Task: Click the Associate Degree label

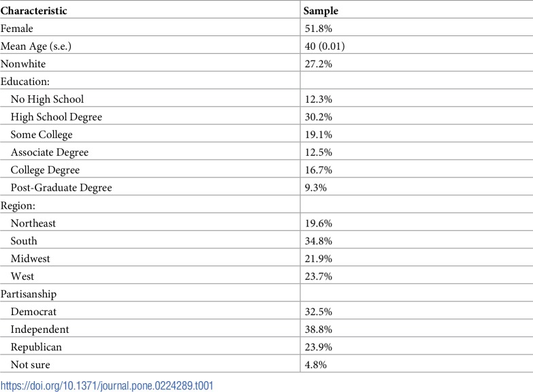Action: pos(49,152)
